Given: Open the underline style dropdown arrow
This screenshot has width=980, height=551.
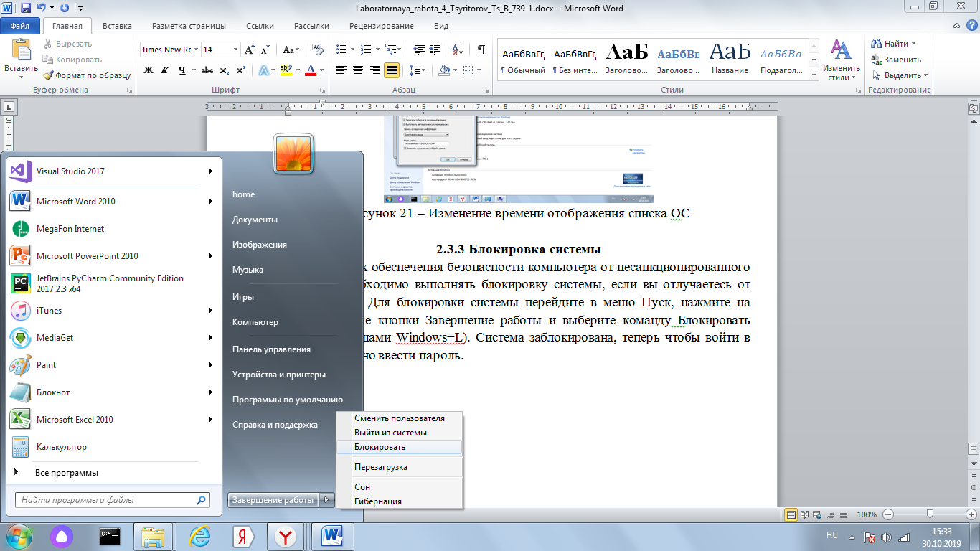Looking at the screenshot, I should tap(194, 70).
